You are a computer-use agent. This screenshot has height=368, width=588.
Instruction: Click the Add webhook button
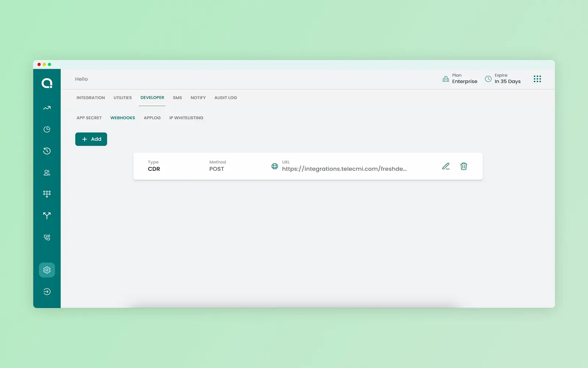coord(91,139)
